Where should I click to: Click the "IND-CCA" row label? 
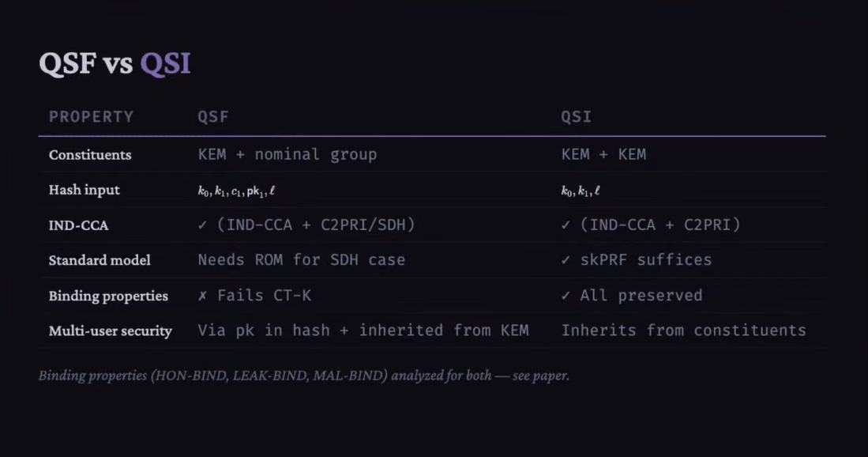78,225
